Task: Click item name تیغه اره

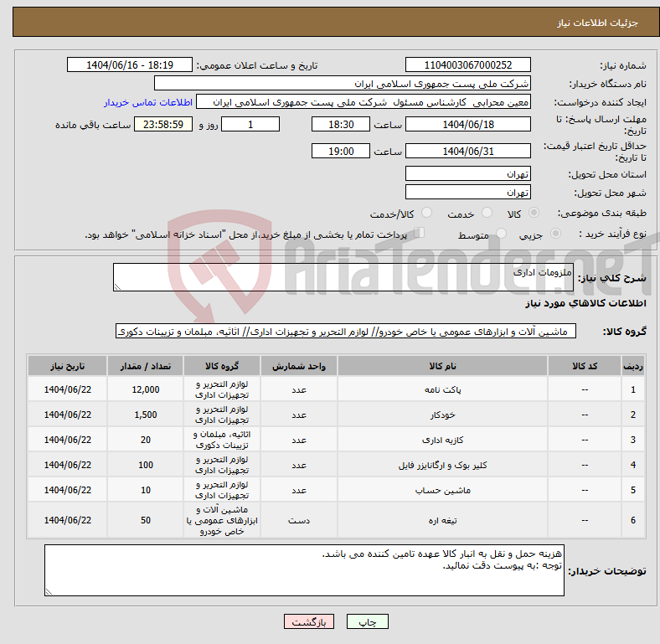Action: point(442,521)
